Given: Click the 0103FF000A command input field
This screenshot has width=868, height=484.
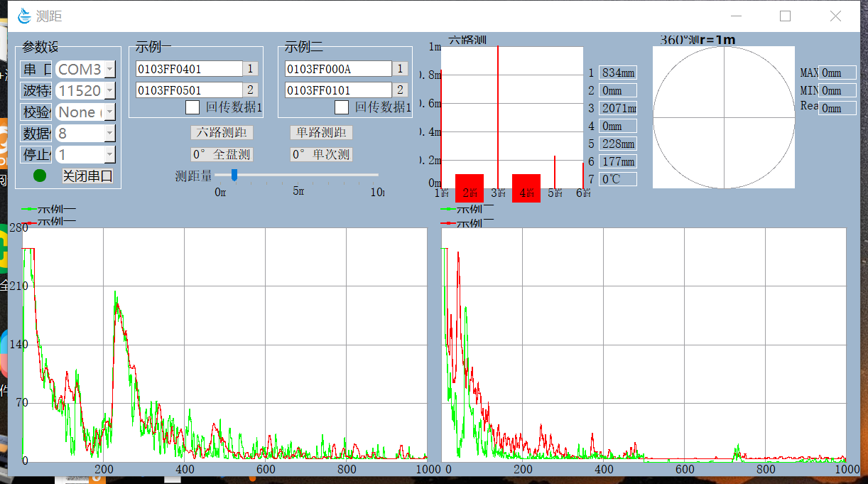Looking at the screenshot, I should click(x=338, y=69).
